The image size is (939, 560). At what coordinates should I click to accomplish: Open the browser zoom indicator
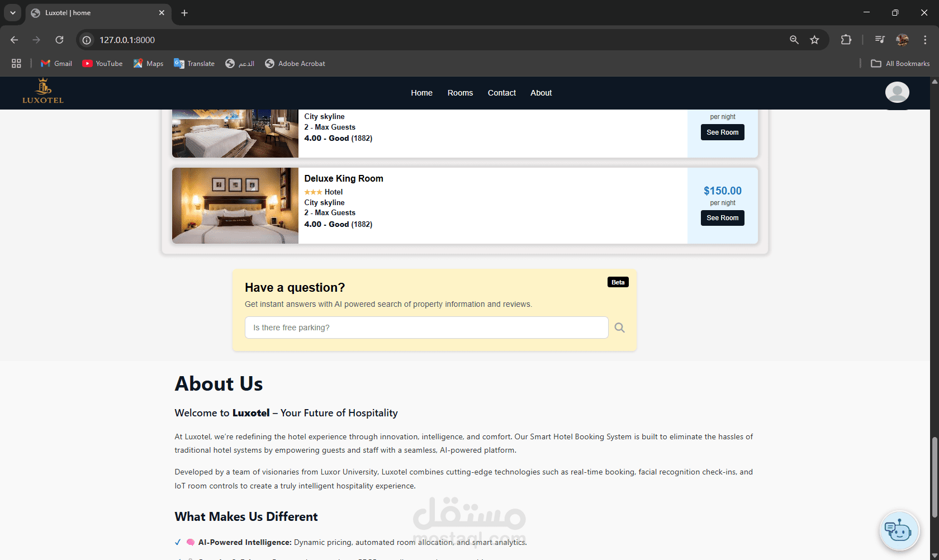click(x=794, y=40)
